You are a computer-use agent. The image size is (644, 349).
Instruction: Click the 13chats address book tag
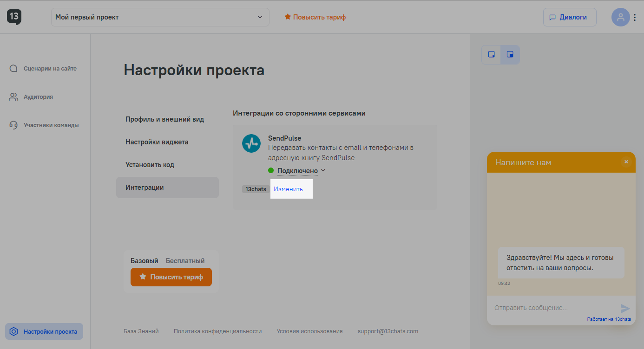click(256, 189)
